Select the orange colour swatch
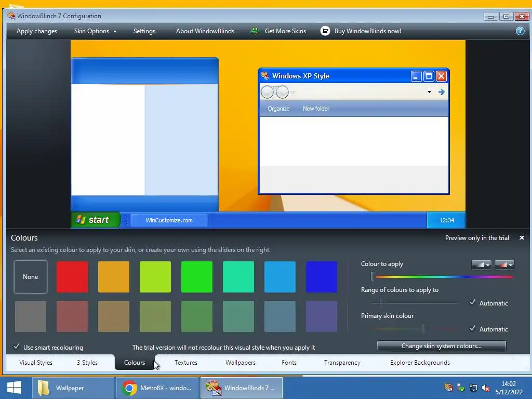This screenshot has width=532, height=399. (114, 277)
